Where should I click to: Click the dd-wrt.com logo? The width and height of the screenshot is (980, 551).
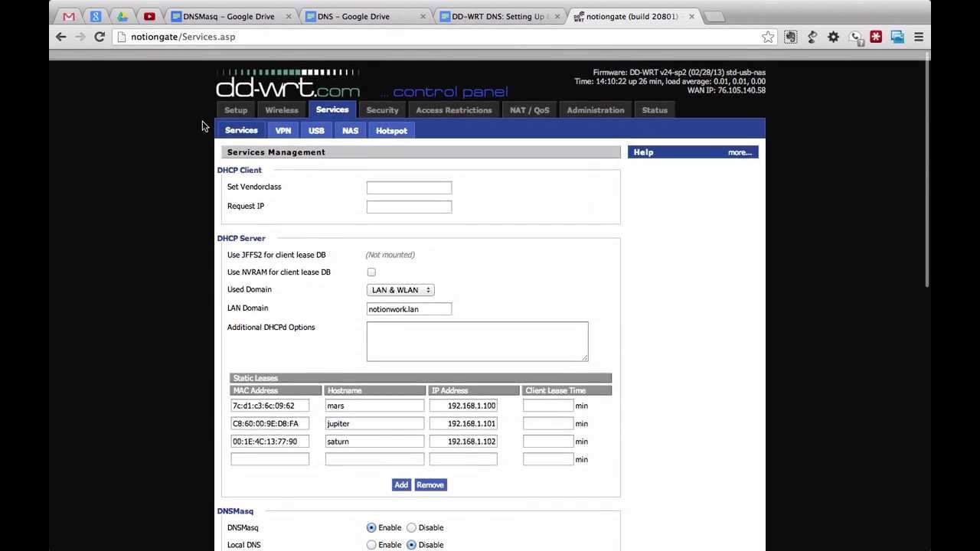288,84
